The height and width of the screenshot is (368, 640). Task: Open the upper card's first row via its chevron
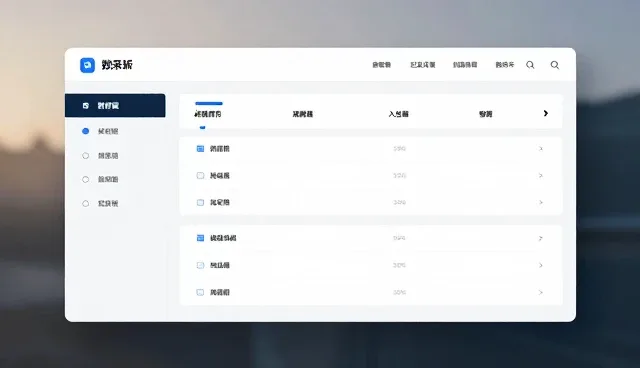541,149
